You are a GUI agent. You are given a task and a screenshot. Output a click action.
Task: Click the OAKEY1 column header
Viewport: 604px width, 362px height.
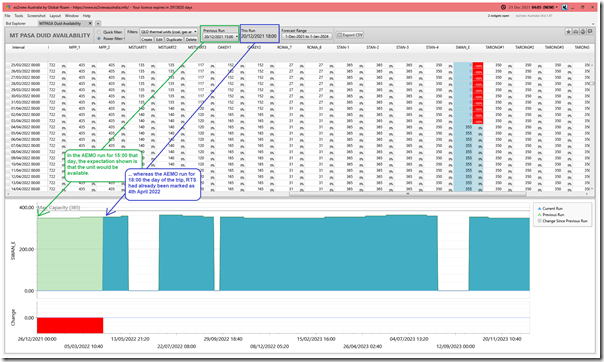(224, 47)
